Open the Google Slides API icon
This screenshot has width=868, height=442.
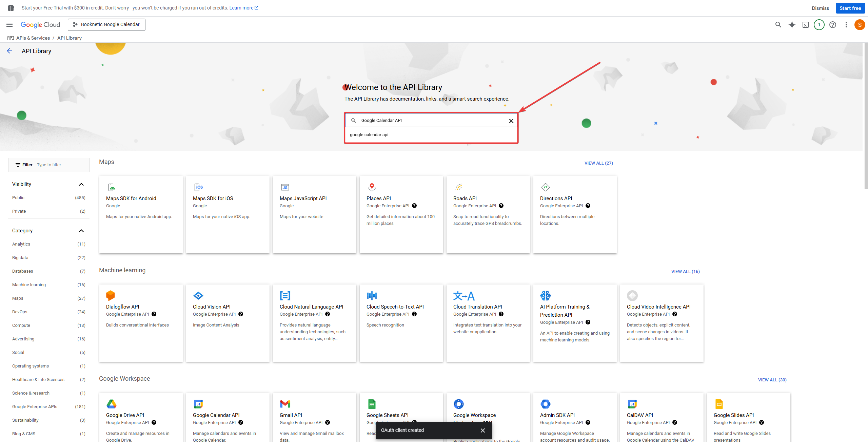[719, 404]
